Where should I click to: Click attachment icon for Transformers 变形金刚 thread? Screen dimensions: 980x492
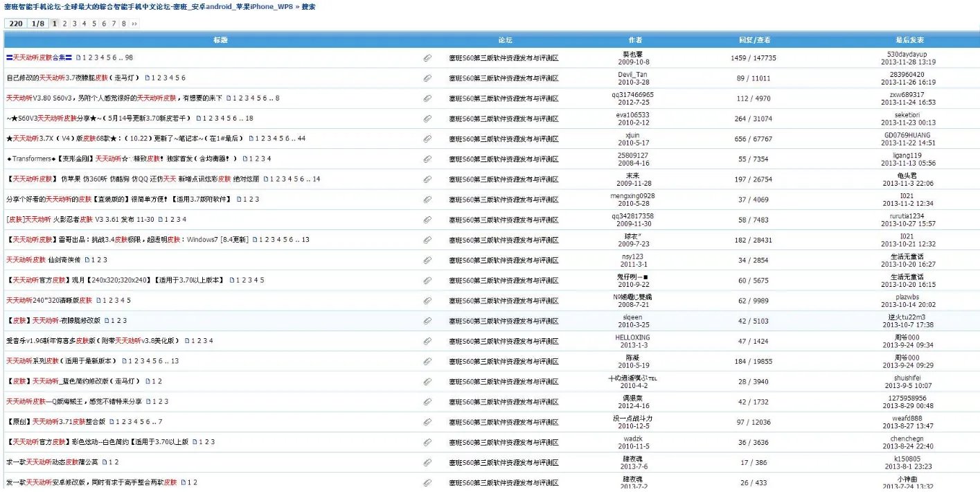point(427,159)
